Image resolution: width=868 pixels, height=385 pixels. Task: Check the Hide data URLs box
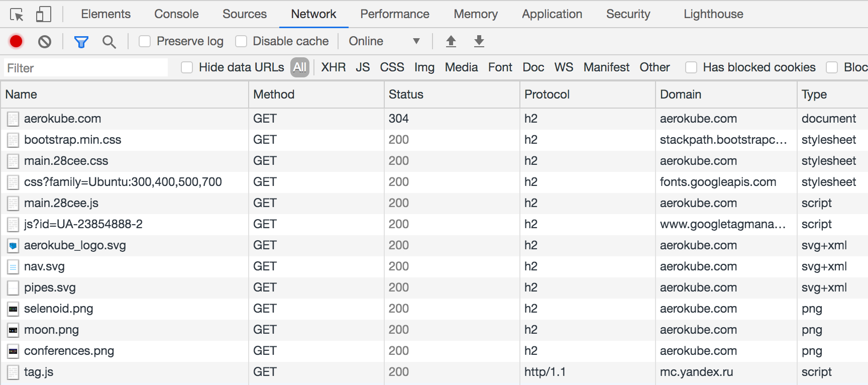187,67
